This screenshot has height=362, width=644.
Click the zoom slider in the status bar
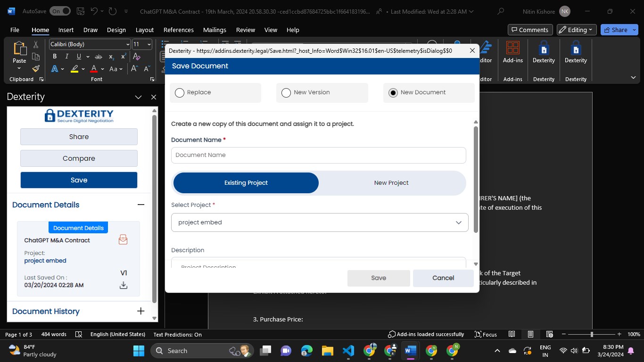pos(592,334)
